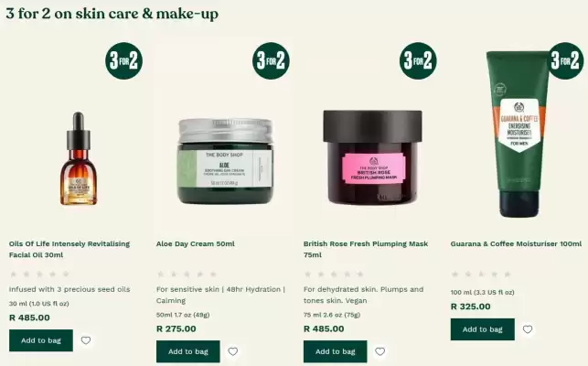Add British Rose Plumping Mask to bag

point(336,351)
